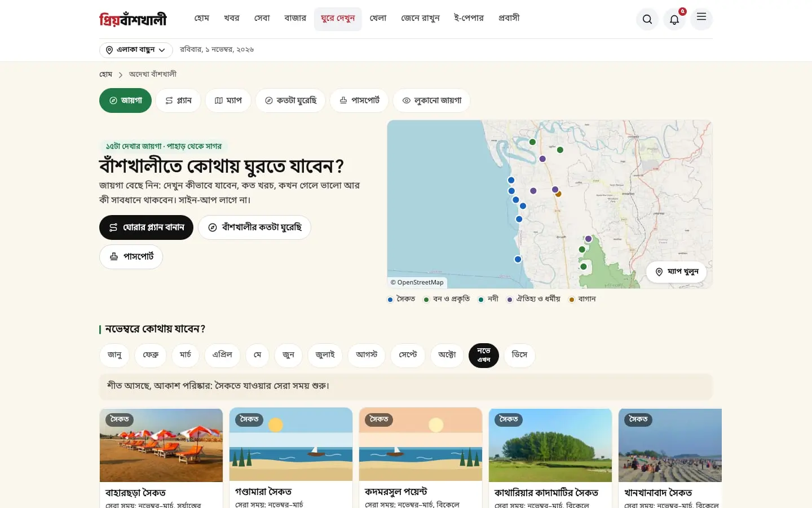
Task: Open the কতটা ঘুরেছি tab
Action: pyautogui.click(x=290, y=100)
